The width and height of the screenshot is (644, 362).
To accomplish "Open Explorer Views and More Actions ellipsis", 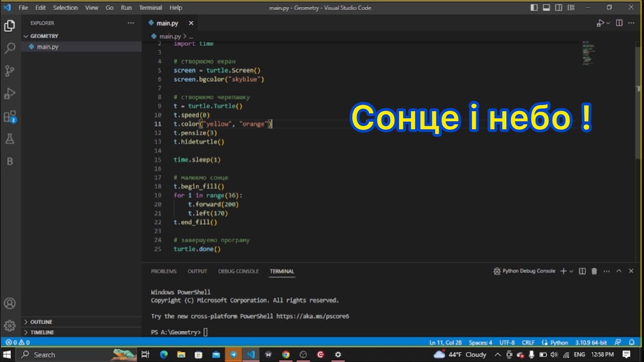I will [x=131, y=23].
